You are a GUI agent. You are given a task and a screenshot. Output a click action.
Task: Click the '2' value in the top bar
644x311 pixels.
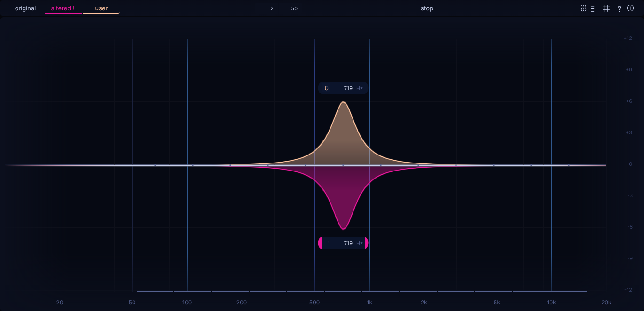pos(272,8)
